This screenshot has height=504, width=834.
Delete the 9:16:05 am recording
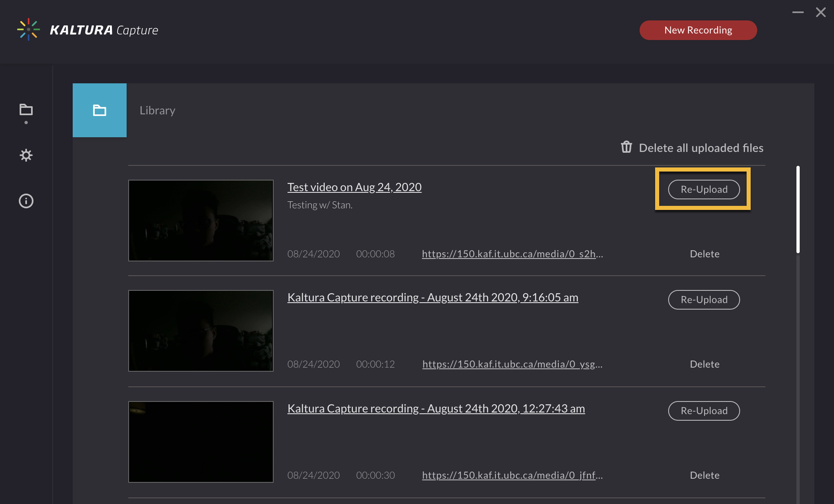point(705,364)
